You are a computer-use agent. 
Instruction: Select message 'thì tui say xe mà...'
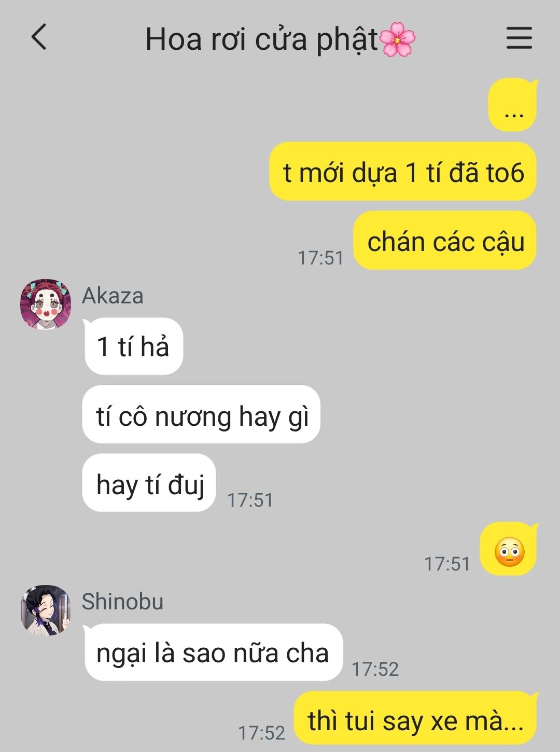[415, 720]
